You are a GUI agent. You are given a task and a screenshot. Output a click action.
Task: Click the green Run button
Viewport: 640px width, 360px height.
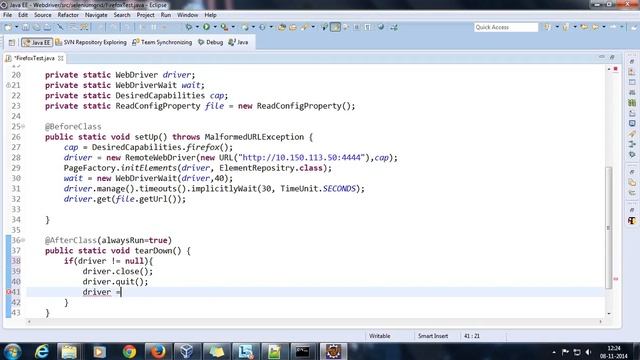[x=207, y=27]
